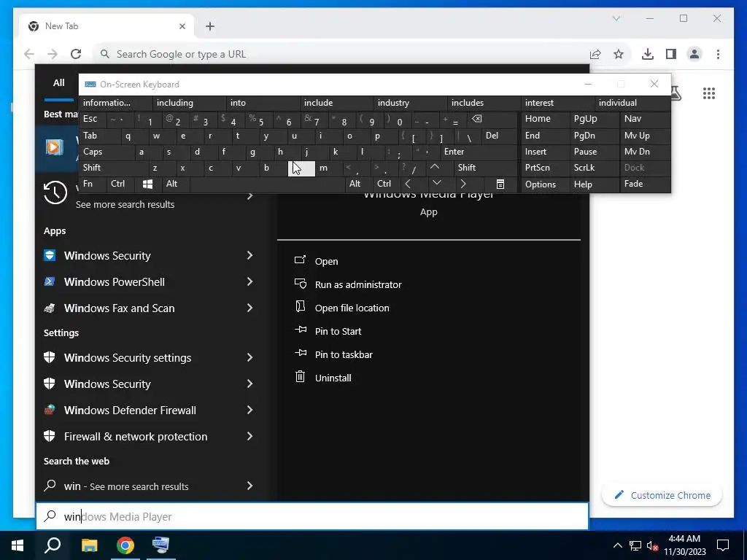This screenshot has height=560, width=747.
Task: Toggle the Fn key on keyboard
Action: coord(93,184)
